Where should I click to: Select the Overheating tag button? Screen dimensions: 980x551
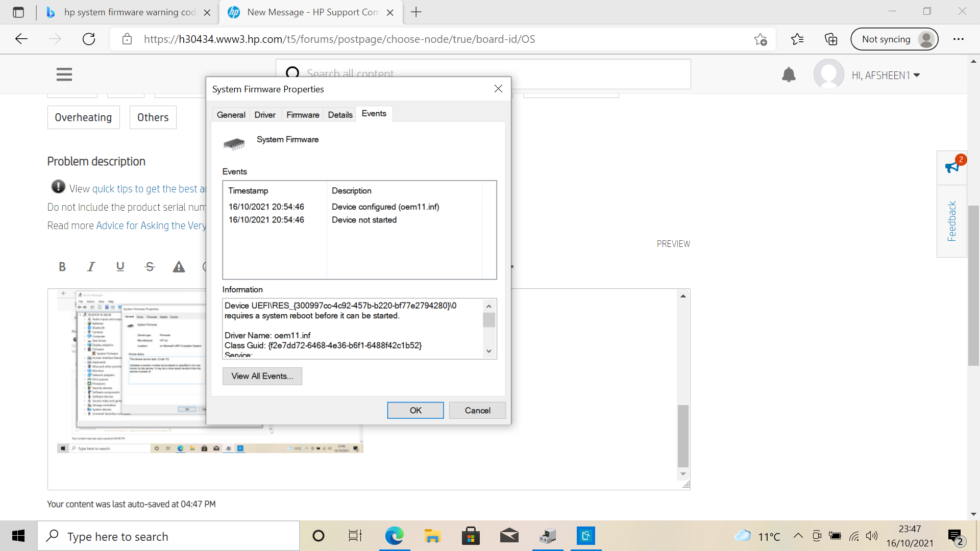pos(83,117)
